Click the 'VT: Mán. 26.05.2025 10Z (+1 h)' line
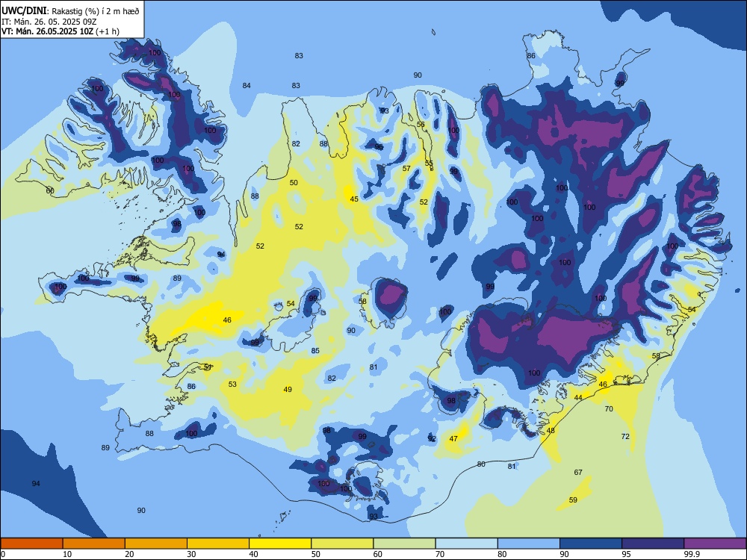This screenshot has width=747, height=560. pyautogui.click(x=61, y=31)
